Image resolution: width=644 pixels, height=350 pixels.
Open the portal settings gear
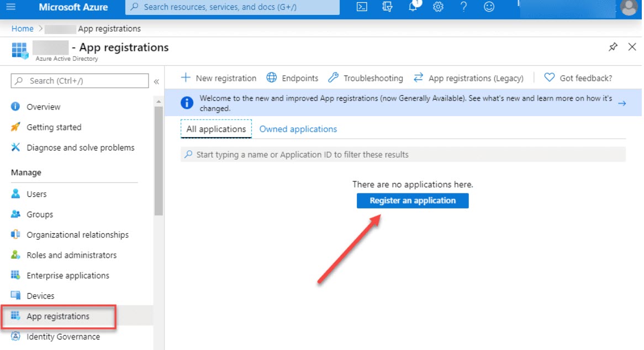[x=439, y=7]
